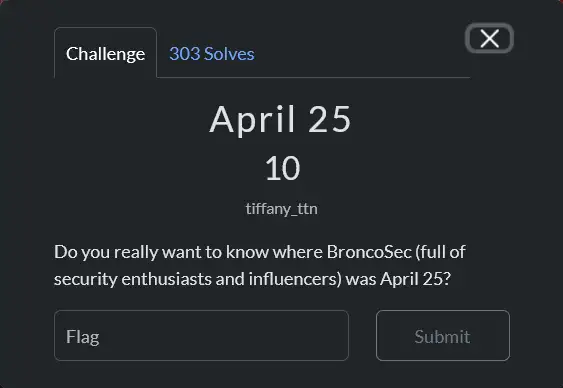563x388 pixels.
Task: Select the April 25 challenge title
Action: [280, 120]
